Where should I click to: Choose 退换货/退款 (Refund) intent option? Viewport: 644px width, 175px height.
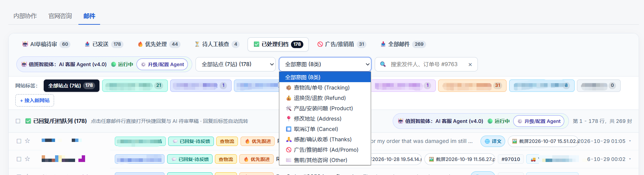pos(325,98)
